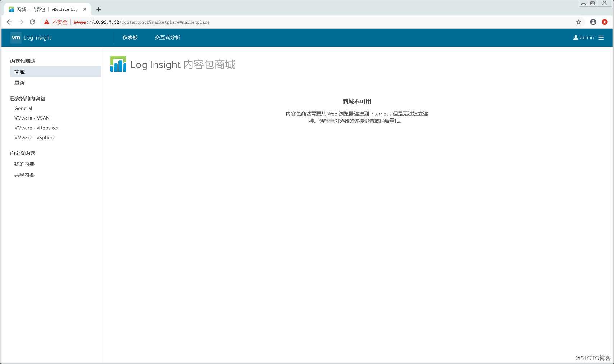This screenshot has height=364, width=614.
Task: Open VMware - VSAN content pack
Action: (32, 118)
